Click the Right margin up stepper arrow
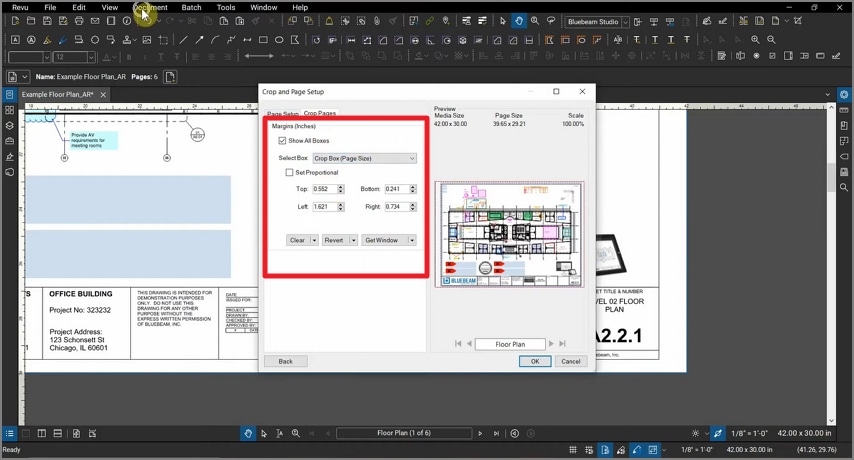Image resolution: width=854 pixels, height=460 pixels. pyautogui.click(x=413, y=205)
